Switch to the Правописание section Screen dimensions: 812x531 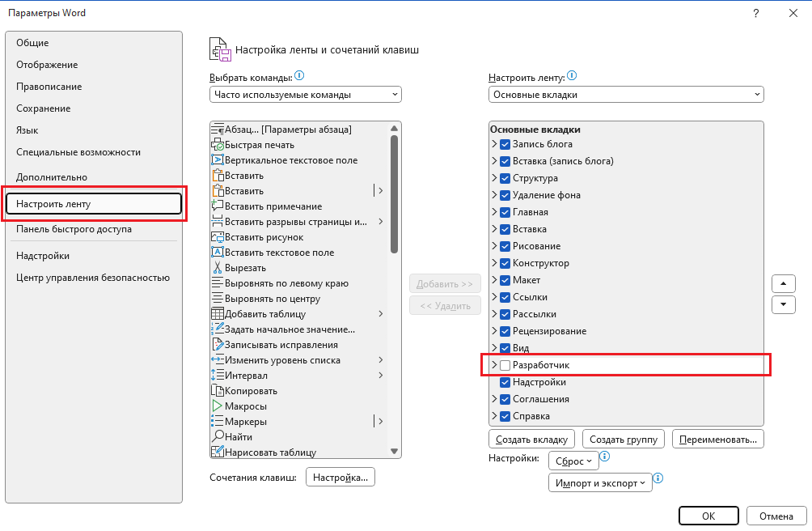click(49, 87)
